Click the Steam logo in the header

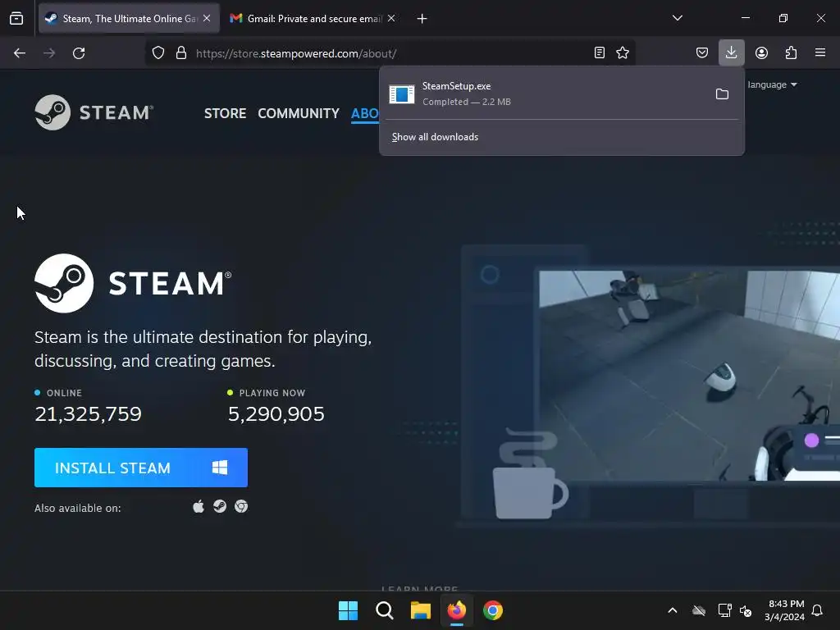click(x=94, y=112)
